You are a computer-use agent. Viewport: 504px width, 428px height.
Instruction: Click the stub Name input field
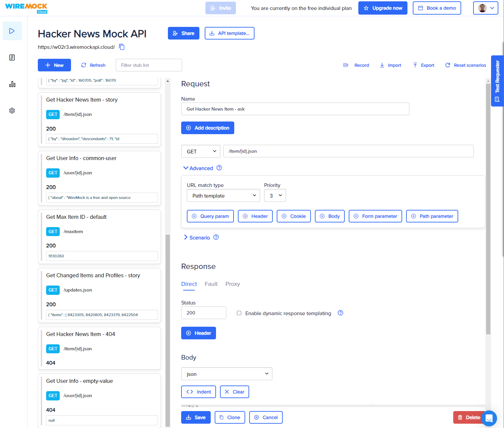[x=295, y=109]
